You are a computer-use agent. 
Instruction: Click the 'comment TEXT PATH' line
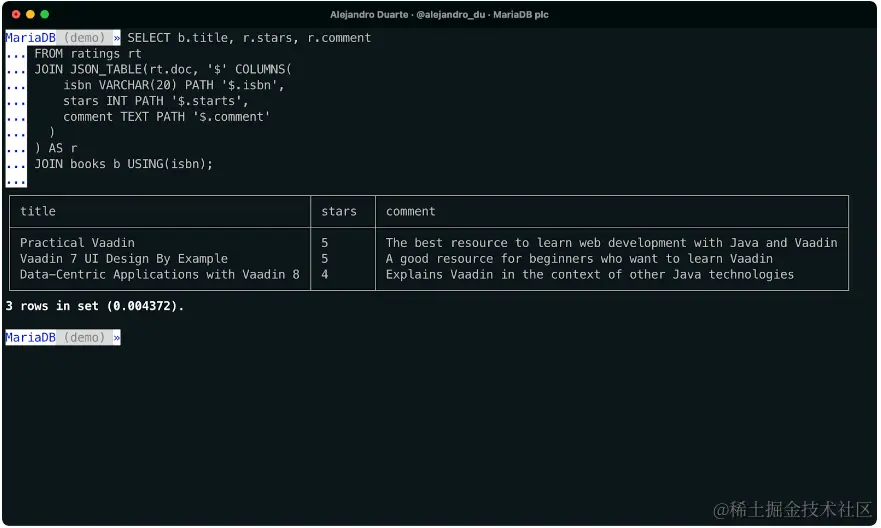[x=166, y=117]
